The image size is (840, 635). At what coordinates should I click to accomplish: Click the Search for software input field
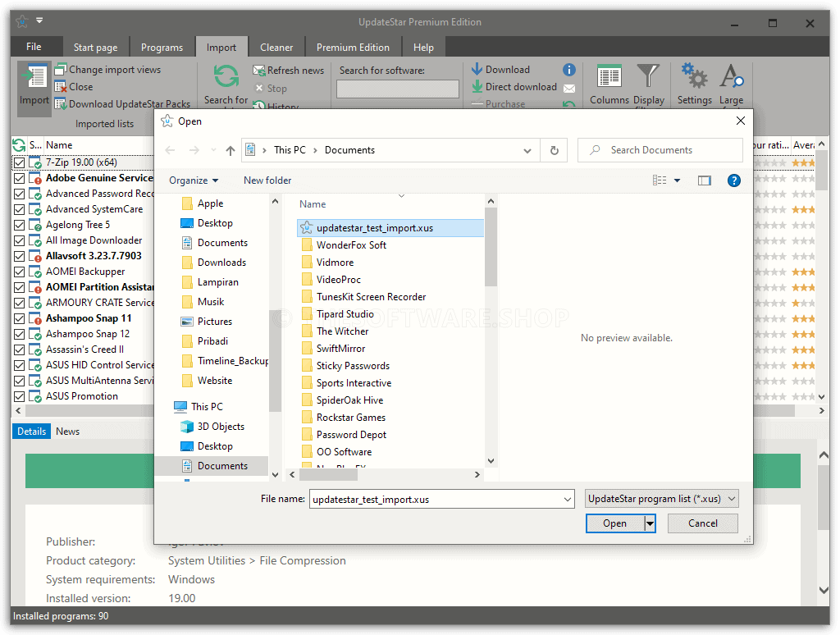(x=398, y=89)
